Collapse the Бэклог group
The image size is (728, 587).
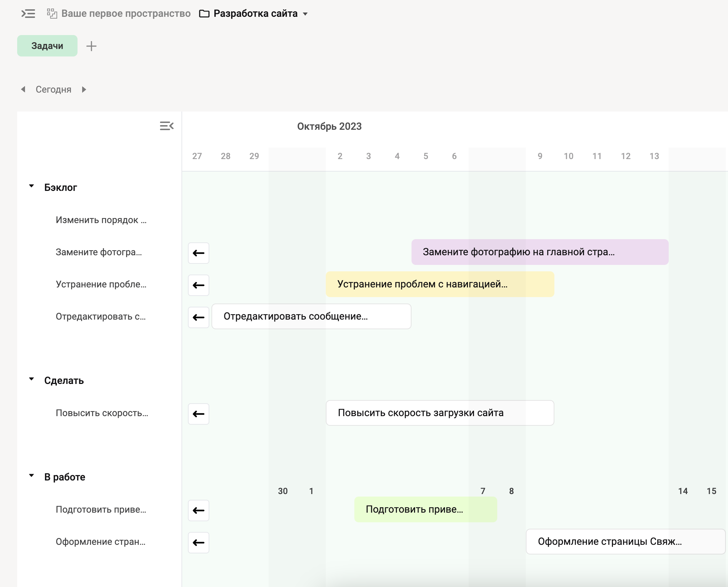point(31,186)
